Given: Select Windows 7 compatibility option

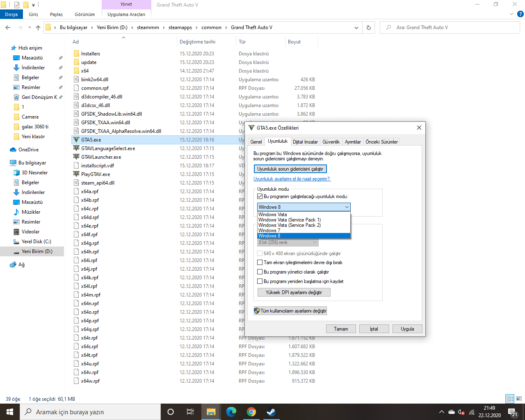Looking at the screenshot, I should (x=304, y=231).
